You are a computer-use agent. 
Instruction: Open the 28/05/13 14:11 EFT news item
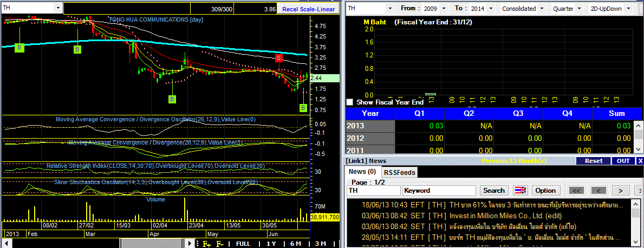click(490, 237)
